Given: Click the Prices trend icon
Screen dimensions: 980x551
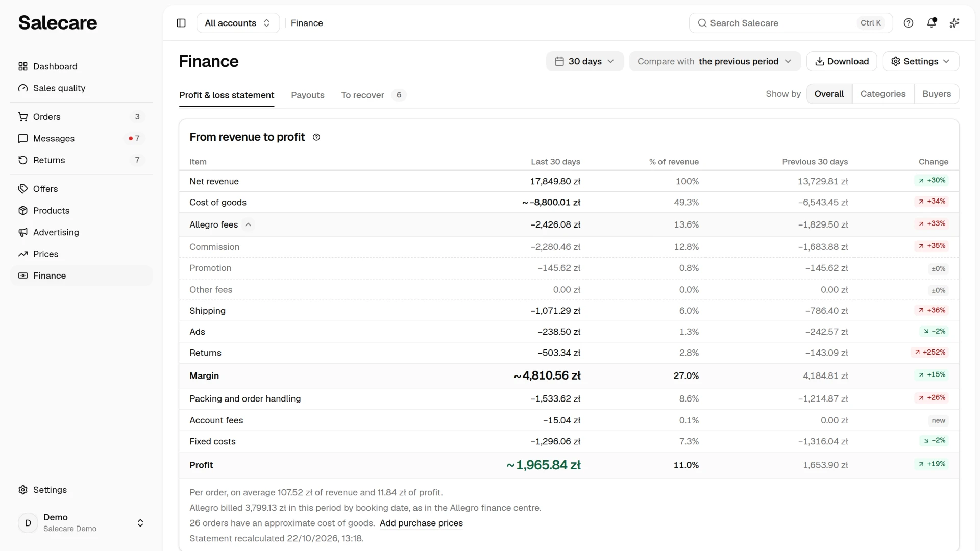Looking at the screenshot, I should click(x=23, y=254).
